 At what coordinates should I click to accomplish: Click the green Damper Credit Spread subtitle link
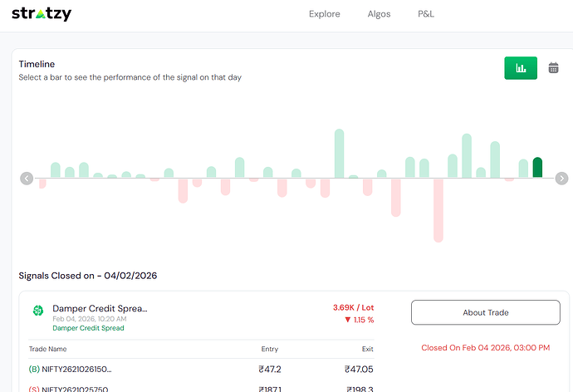click(88, 328)
